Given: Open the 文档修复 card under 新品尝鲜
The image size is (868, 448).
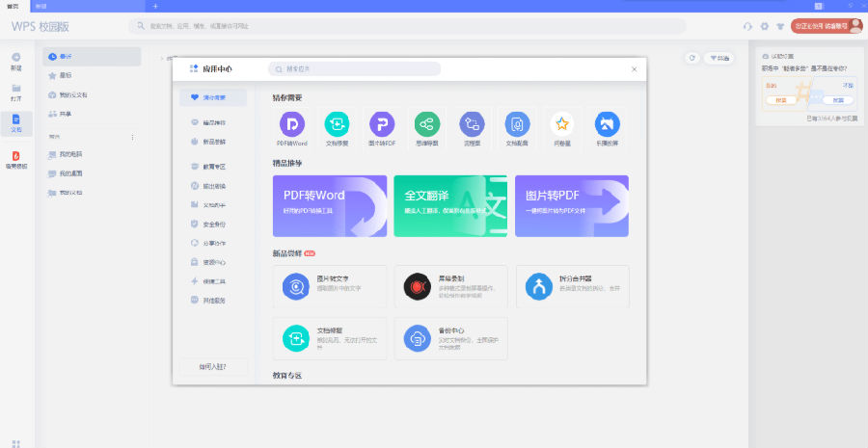Looking at the screenshot, I should [x=330, y=338].
